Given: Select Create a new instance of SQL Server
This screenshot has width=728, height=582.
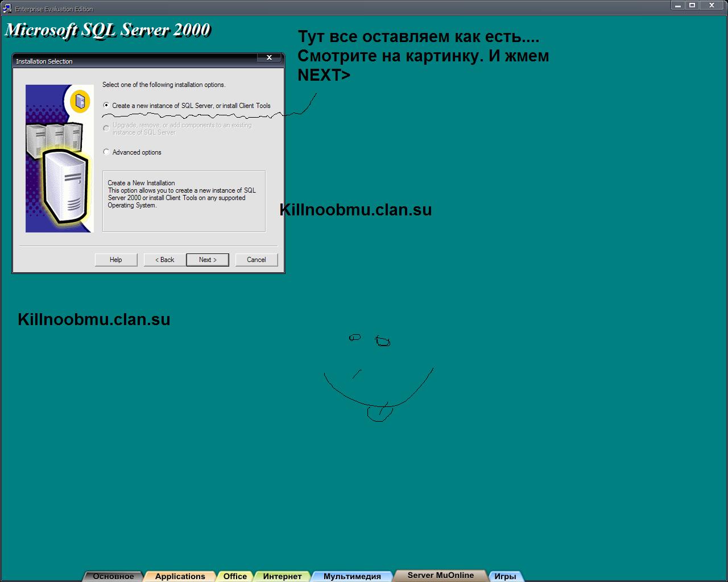Looking at the screenshot, I should (x=106, y=106).
